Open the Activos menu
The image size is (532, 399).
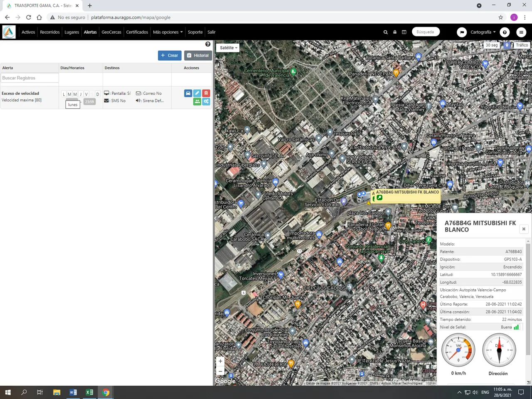tap(28, 32)
